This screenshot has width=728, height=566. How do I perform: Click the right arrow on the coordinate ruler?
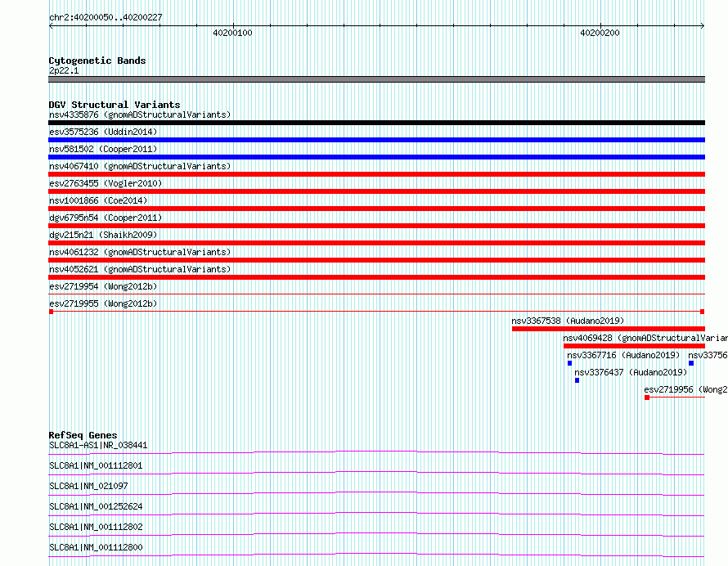pyautogui.click(x=703, y=26)
